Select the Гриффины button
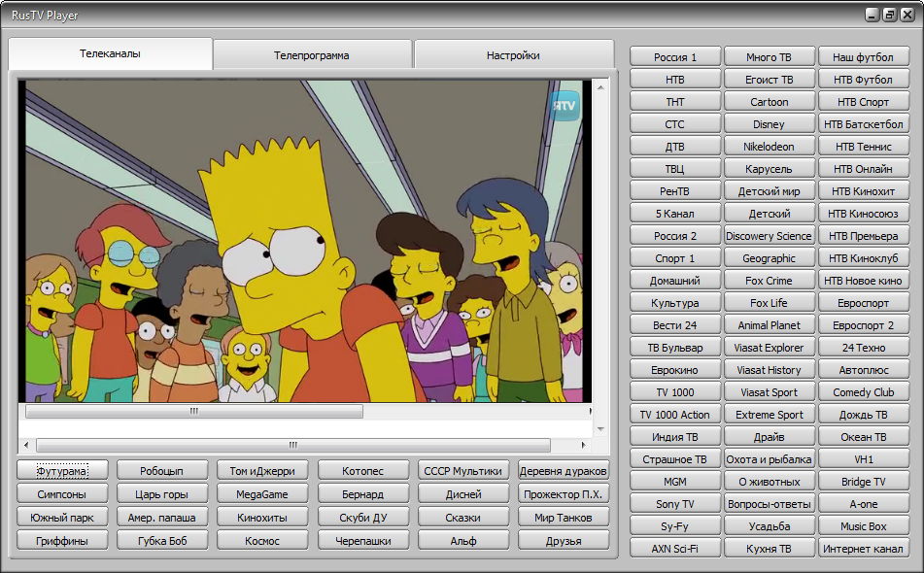 [x=62, y=541]
